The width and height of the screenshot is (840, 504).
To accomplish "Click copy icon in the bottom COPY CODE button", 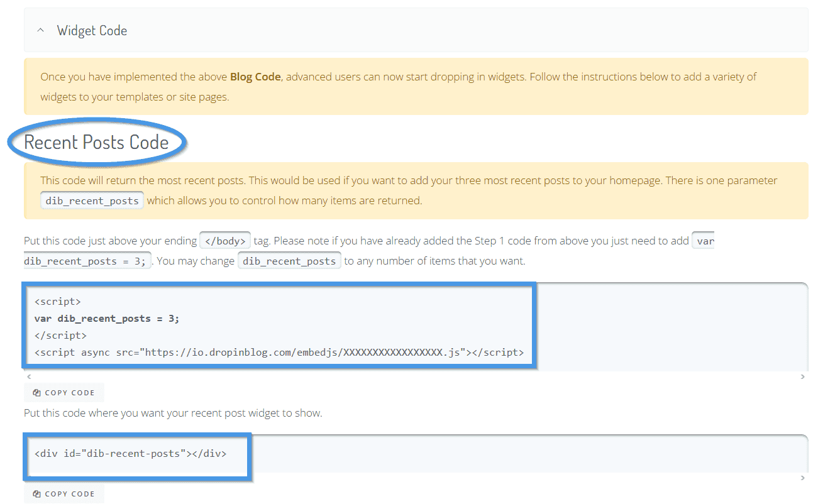I will 36,494.
